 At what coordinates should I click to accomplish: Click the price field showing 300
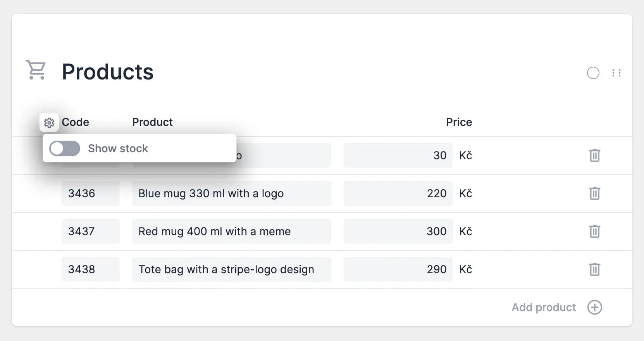point(398,231)
